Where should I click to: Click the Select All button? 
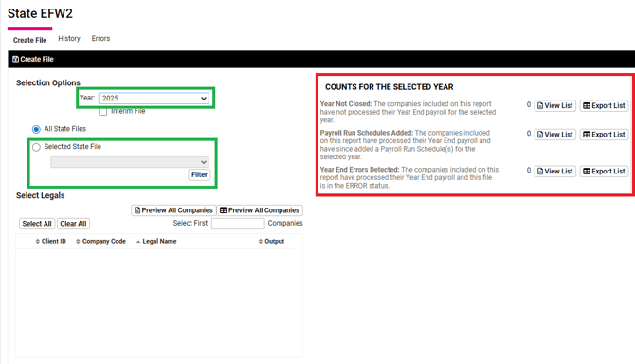pyautogui.click(x=37, y=224)
